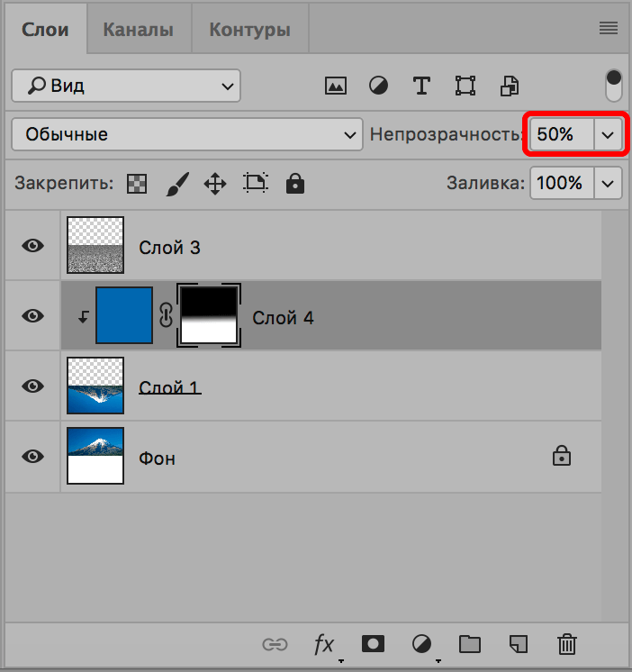Screen dimensions: 632x672
Task: Click the lock transparent pixels icon
Action: 136,184
